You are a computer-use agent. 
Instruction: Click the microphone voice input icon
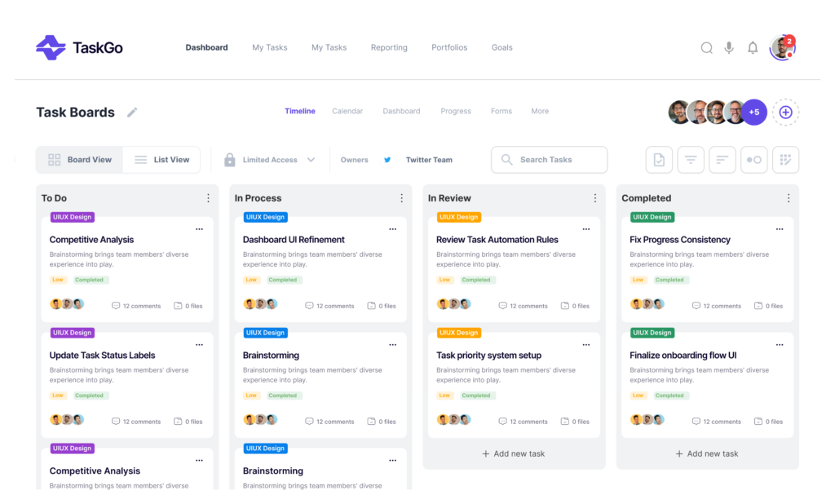(x=729, y=48)
